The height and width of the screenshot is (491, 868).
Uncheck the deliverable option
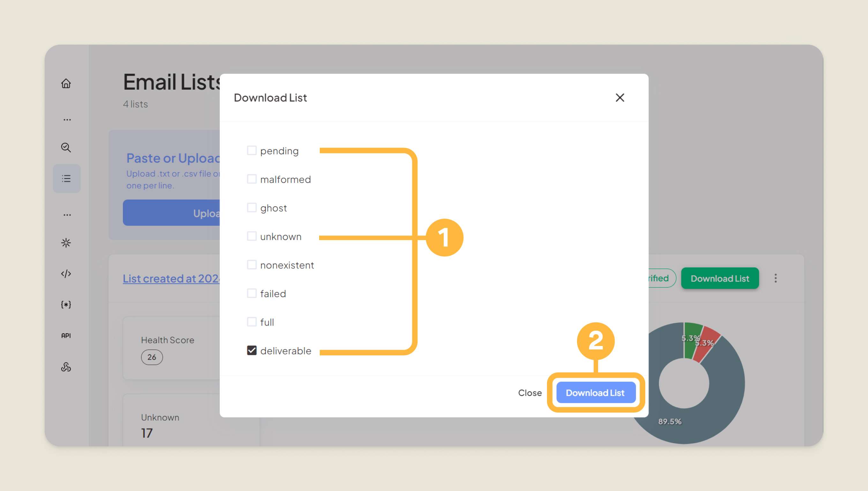pos(252,350)
